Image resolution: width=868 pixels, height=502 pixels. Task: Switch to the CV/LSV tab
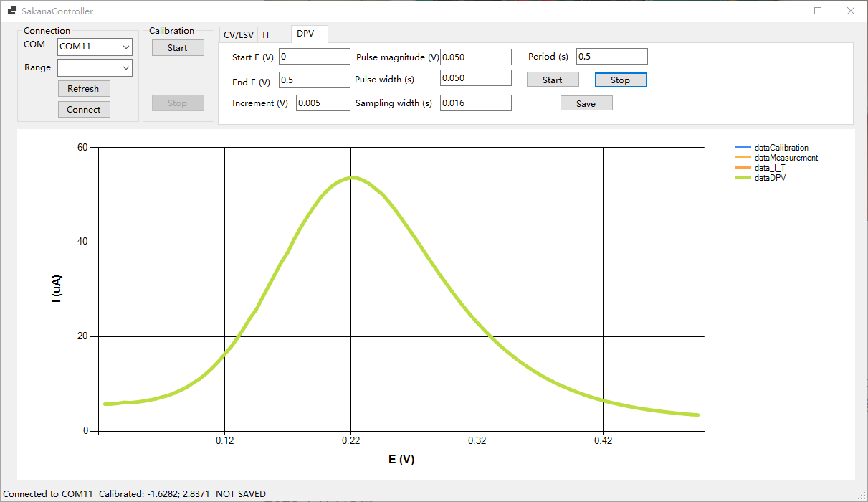pyautogui.click(x=238, y=34)
